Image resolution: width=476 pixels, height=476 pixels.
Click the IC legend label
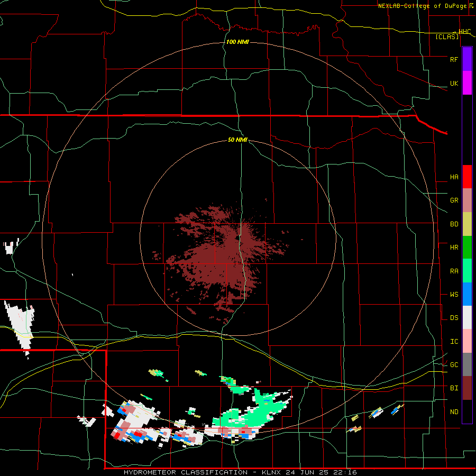[454, 342]
